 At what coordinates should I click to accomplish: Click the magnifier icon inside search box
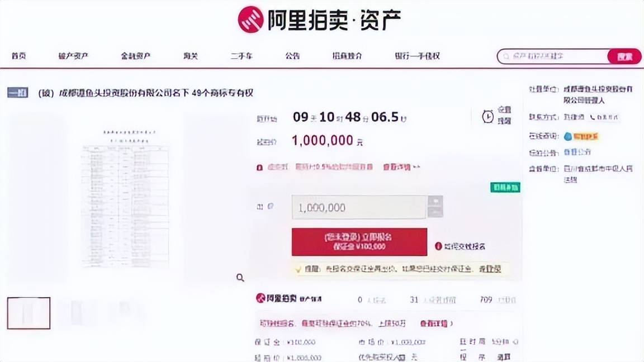[506, 56]
